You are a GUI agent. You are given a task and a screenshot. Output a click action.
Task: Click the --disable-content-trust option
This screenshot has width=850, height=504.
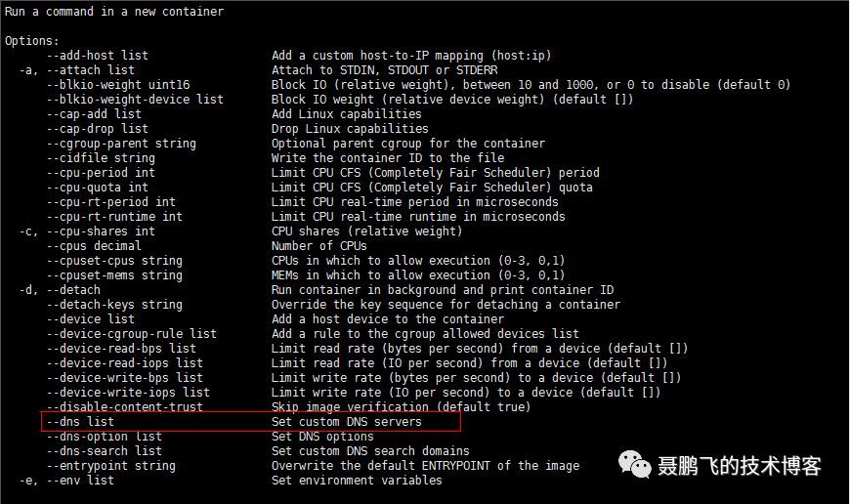point(125,406)
